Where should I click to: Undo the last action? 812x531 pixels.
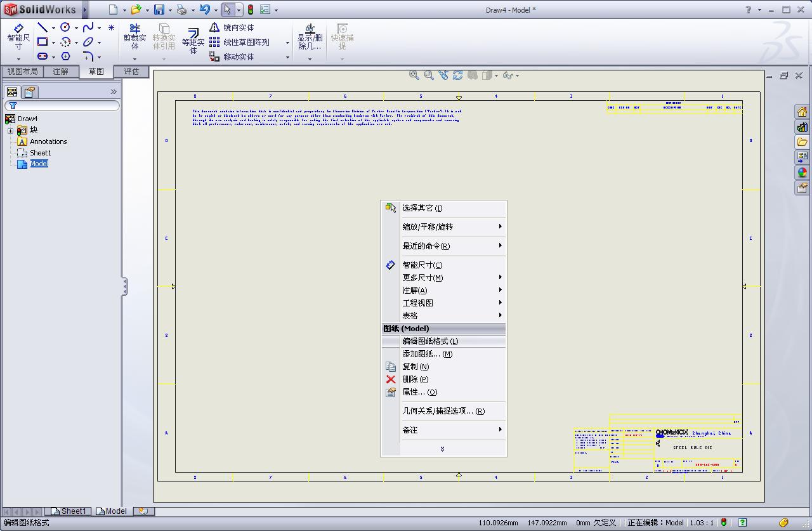point(204,10)
